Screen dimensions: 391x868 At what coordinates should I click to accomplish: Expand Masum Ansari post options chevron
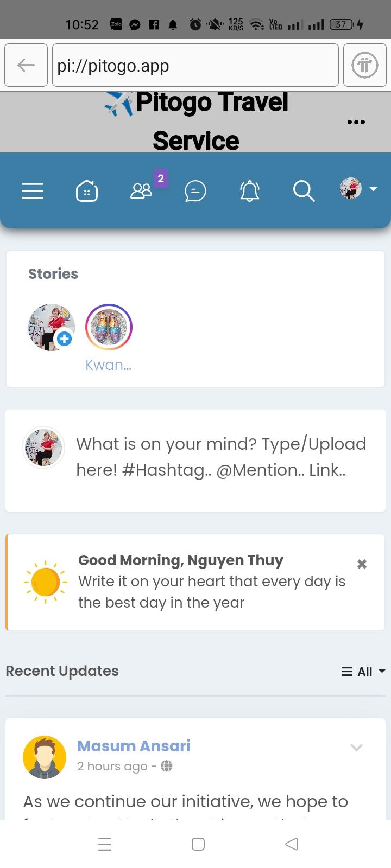[356, 748]
